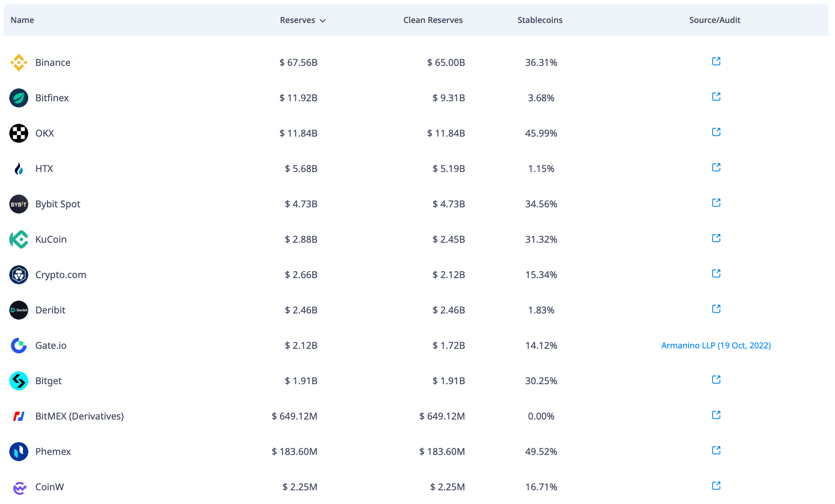Open the Crypto.com exchange name
835x504 pixels.
61,275
